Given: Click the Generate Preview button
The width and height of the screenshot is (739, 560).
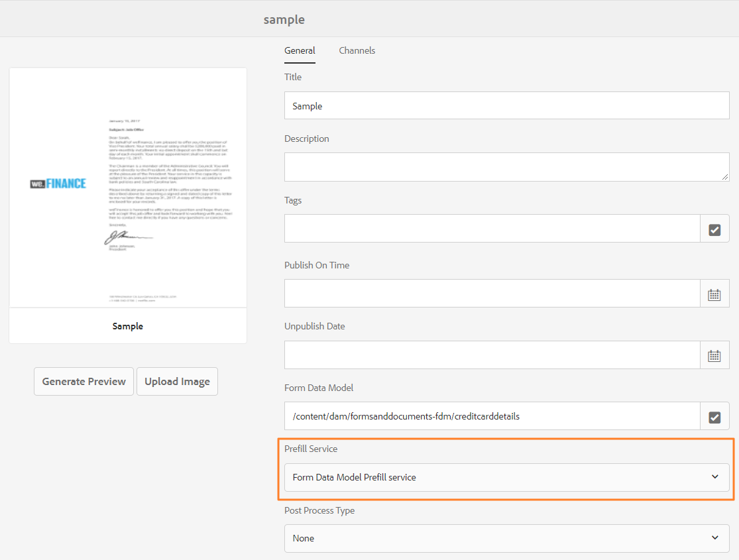Looking at the screenshot, I should tap(84, 382).
